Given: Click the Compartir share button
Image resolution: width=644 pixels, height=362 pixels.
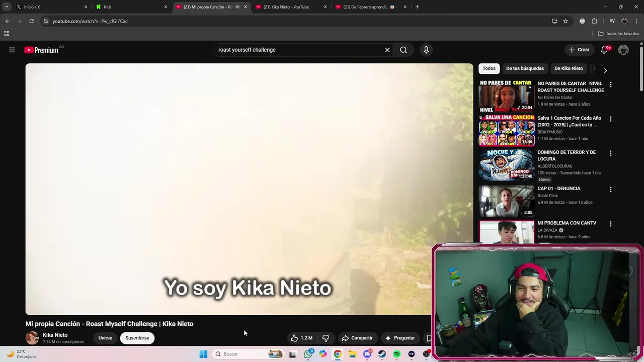Looking at the screenshot, I should pos(357,338).
